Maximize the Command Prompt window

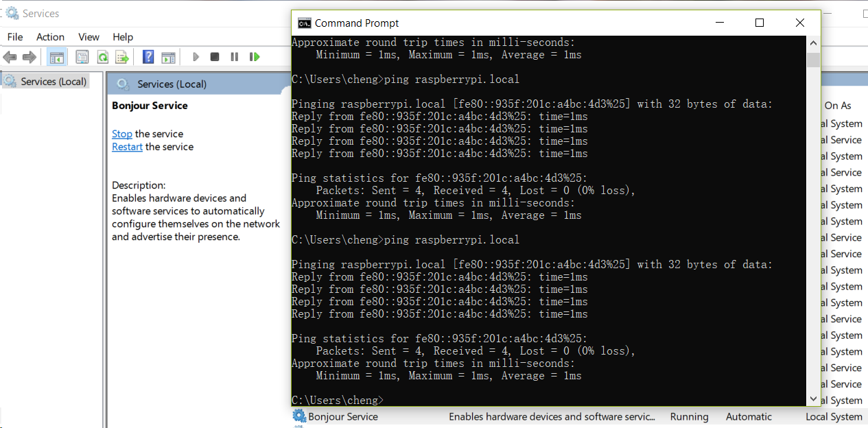pos(759,23)
